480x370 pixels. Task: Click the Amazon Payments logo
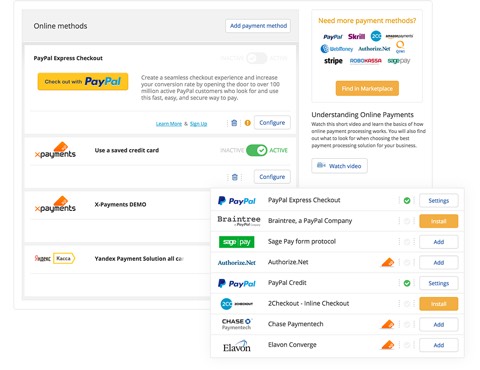399,36
